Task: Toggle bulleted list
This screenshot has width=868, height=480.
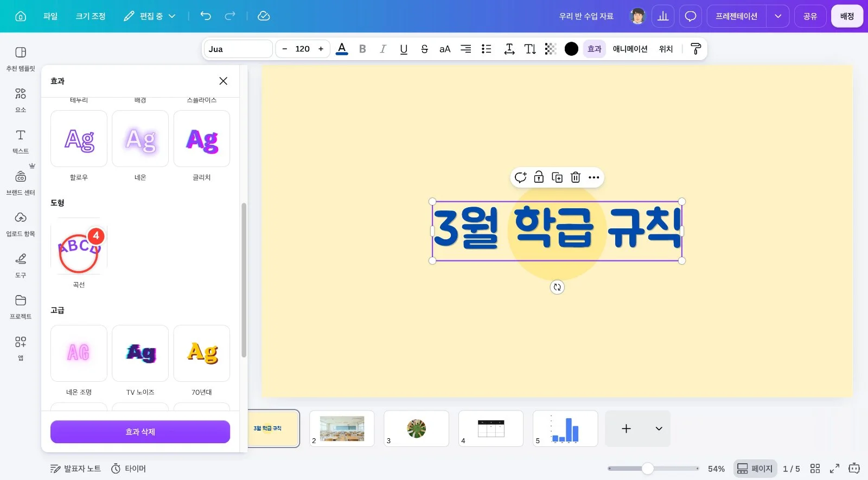Action: pos(487,49)
